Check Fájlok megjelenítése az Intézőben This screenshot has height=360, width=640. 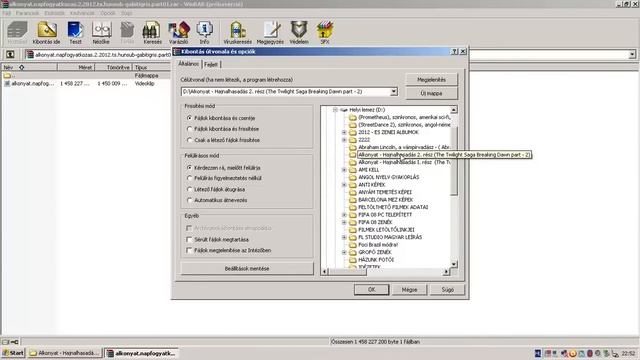tap(189, 250)
